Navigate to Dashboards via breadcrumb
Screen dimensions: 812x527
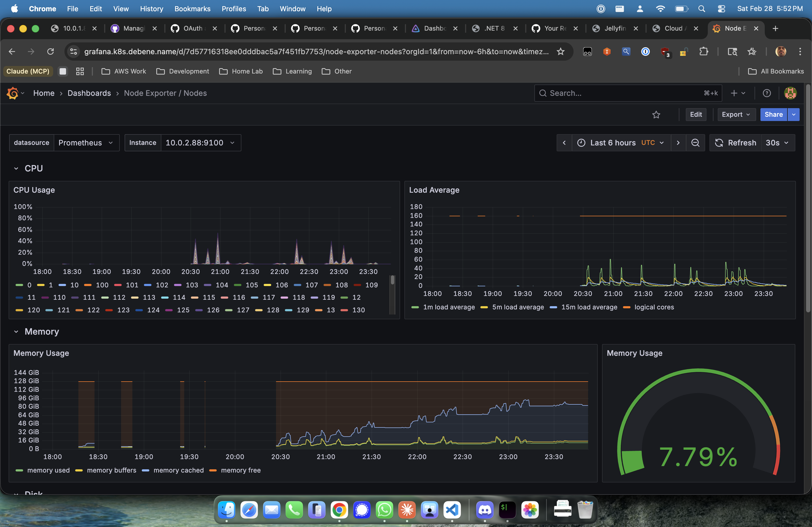point(89,93)
